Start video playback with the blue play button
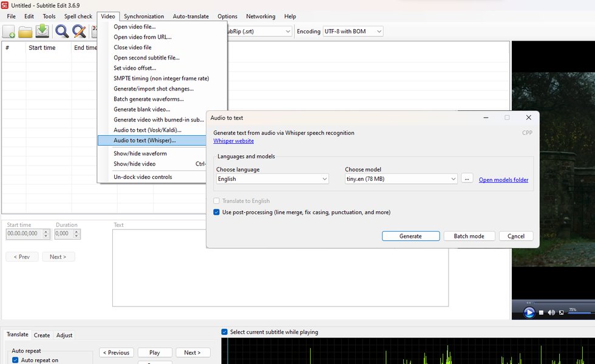 [529, 312]
